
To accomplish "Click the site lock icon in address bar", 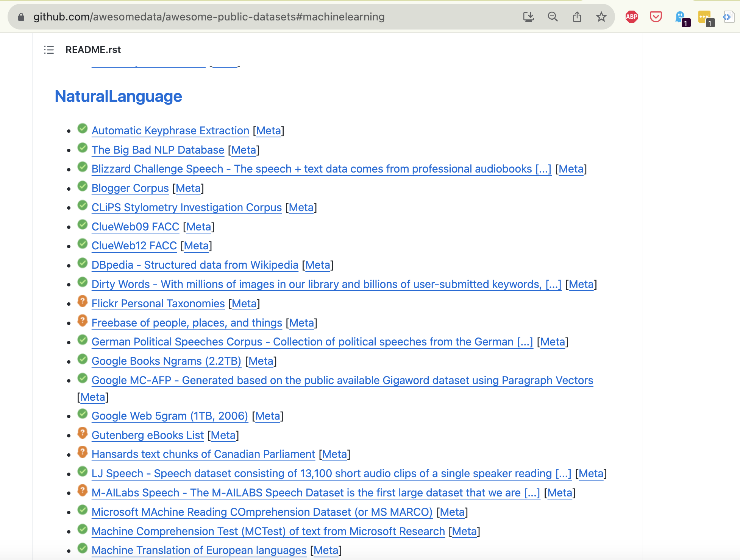I will pyautogui.click(x=21, y=17).
